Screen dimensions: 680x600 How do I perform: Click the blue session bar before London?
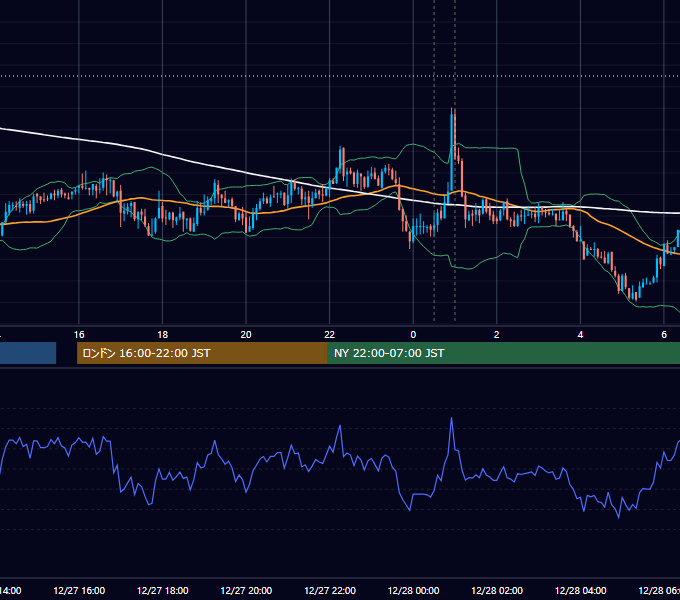(x=28, y=353)
